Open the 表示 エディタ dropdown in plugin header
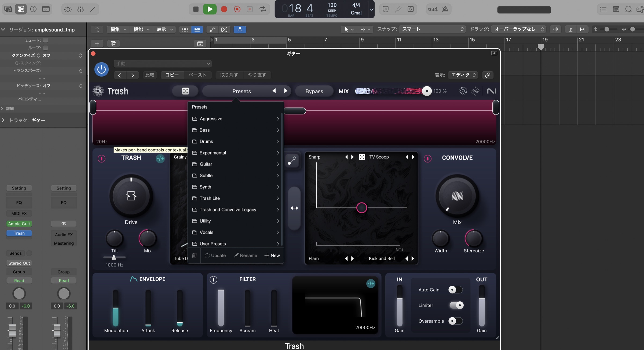 [x=463, y=75]
